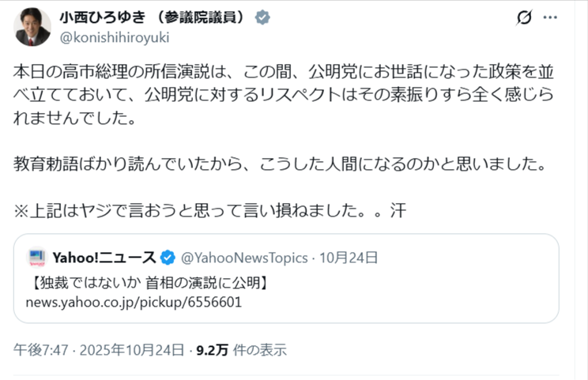Open 小西ひろゆき profile avatar photo
The height and width of the screenshot is (380, 588).
pos(32,28)
